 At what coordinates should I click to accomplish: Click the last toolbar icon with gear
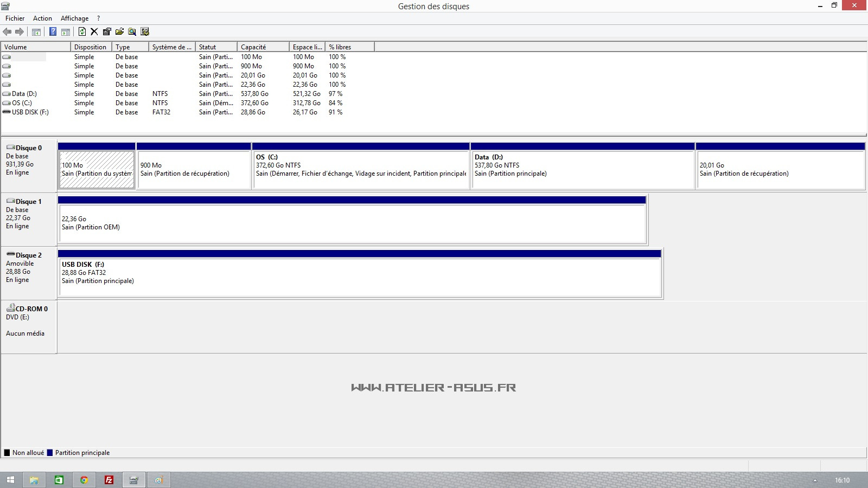(x=145, y=31)
